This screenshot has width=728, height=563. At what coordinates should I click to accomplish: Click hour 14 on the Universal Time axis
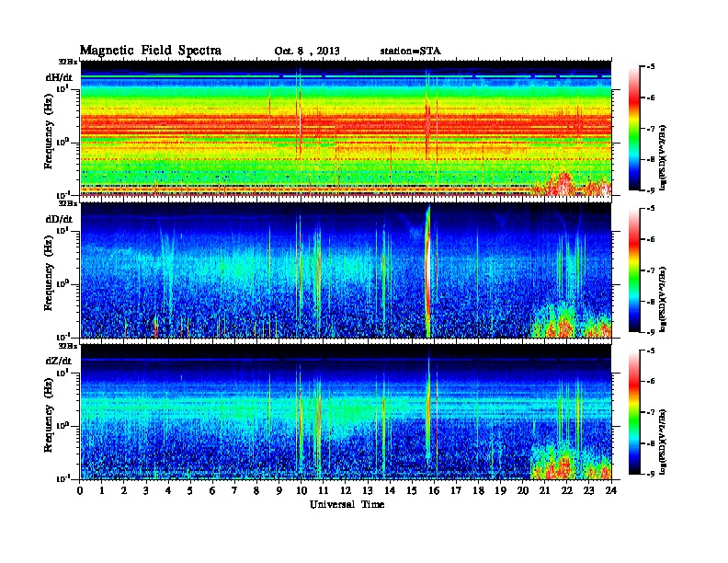pyautogui.click(x=390, y=491)
